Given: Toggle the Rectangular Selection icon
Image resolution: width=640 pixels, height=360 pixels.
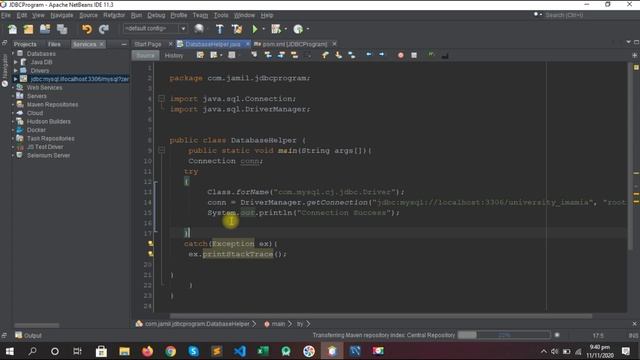Looking at the screenshot, I should click(307, 55).
